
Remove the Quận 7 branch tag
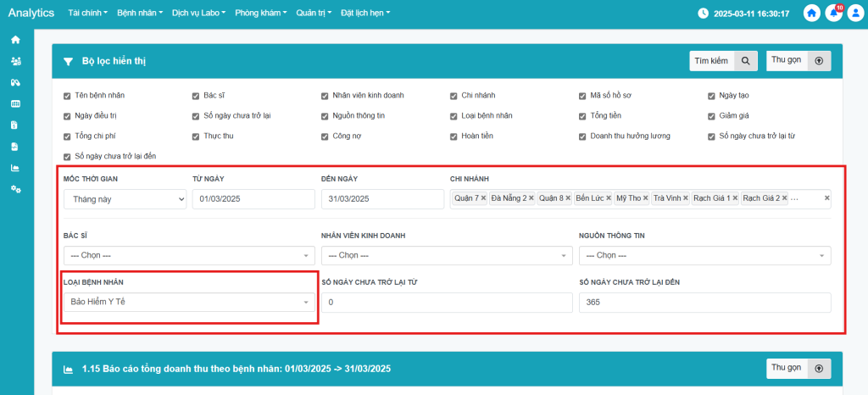pos(484,198)
